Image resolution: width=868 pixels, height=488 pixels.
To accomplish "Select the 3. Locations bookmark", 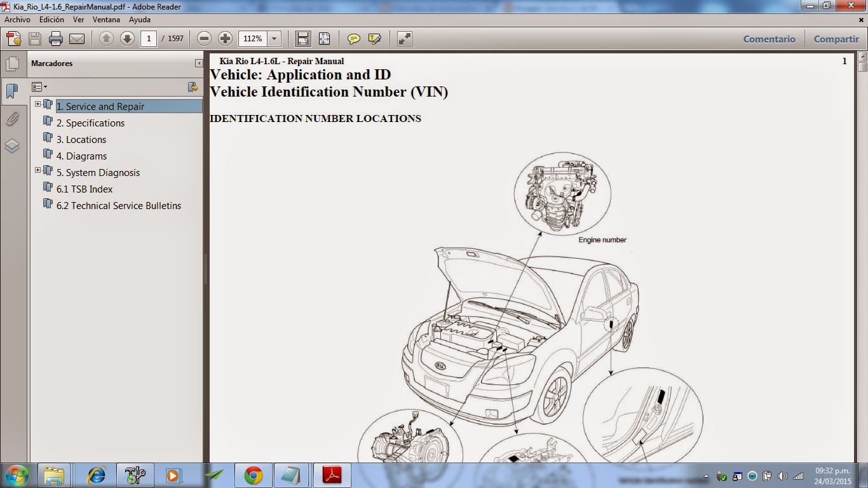I will point(81,140).
